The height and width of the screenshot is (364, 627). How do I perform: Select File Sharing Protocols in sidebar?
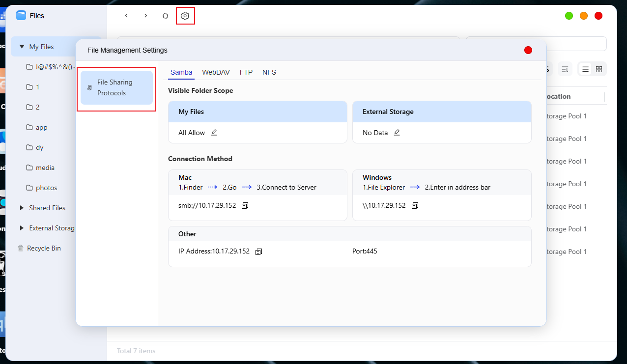(116, 87)
